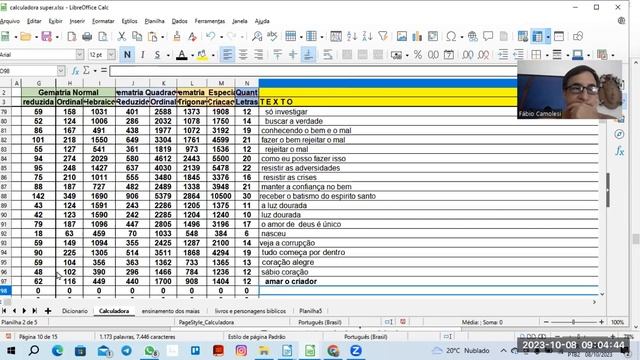Sort in descending order
Screen dimensions: 640x360
[x=367, y=37]
